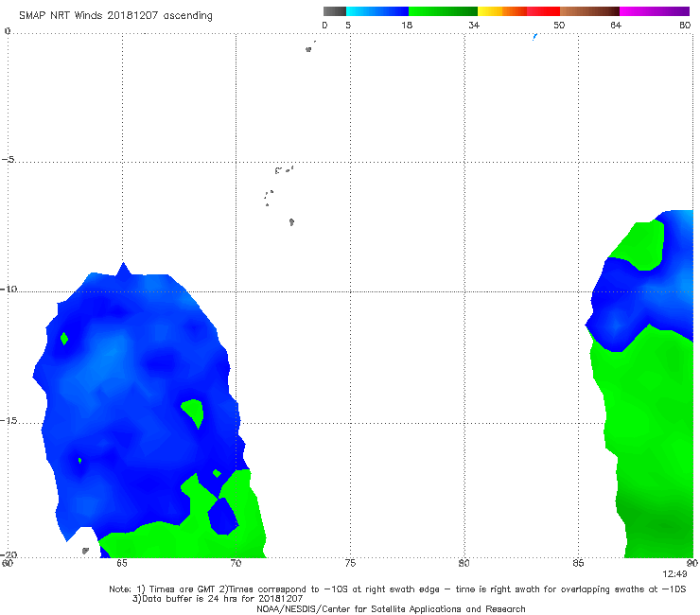Viewport: 700px width, 615px height.
Task: Click the swath time '12:49'
Action: (x=674, y=574)
